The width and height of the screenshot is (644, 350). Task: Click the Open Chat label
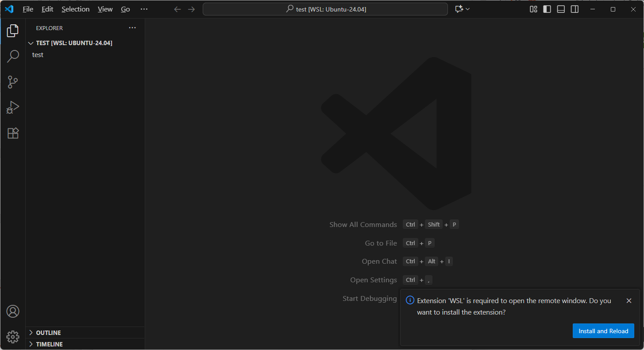[379, 262]
